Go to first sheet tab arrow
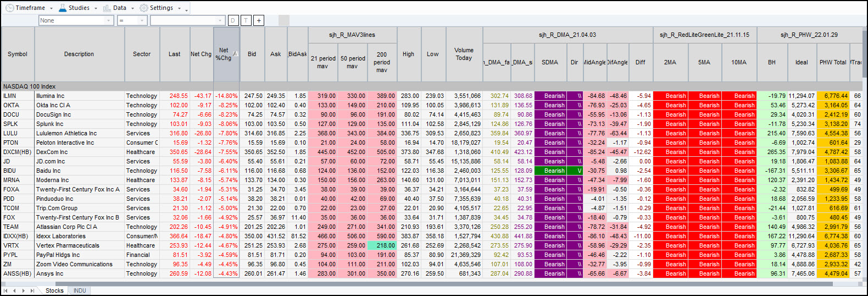Screen dimensions: 868x296 coord(6,290)
